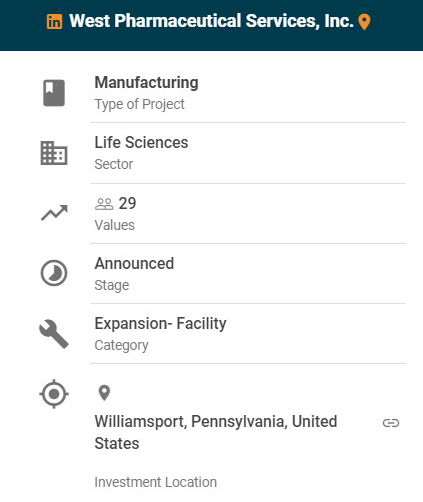Open the chain link icon beside Williamsport address
Viewport: 423px width, 502px height.
(x=391, y=423)
